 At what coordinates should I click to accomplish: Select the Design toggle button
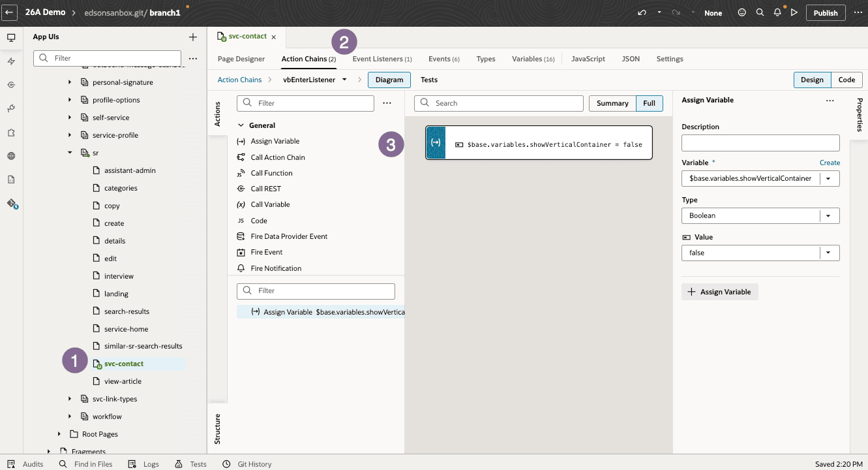(x=812, y=79)
